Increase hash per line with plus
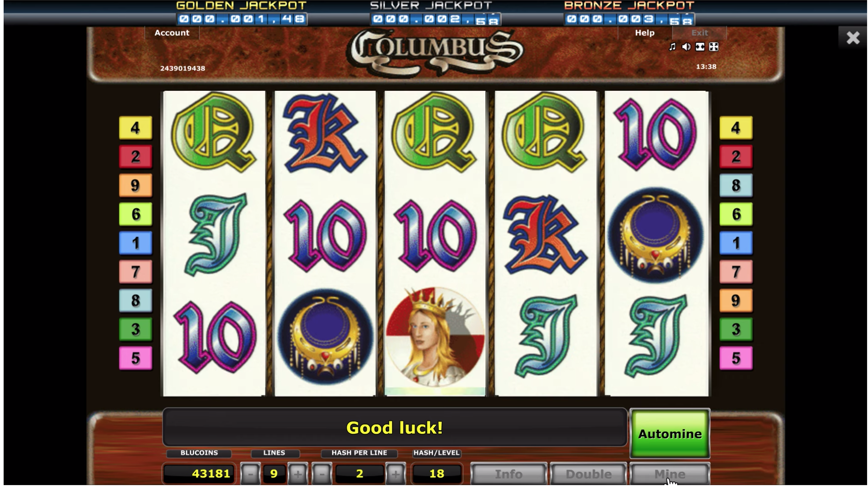The height and width of the screenshot is (486, 868). coord(395,474)
